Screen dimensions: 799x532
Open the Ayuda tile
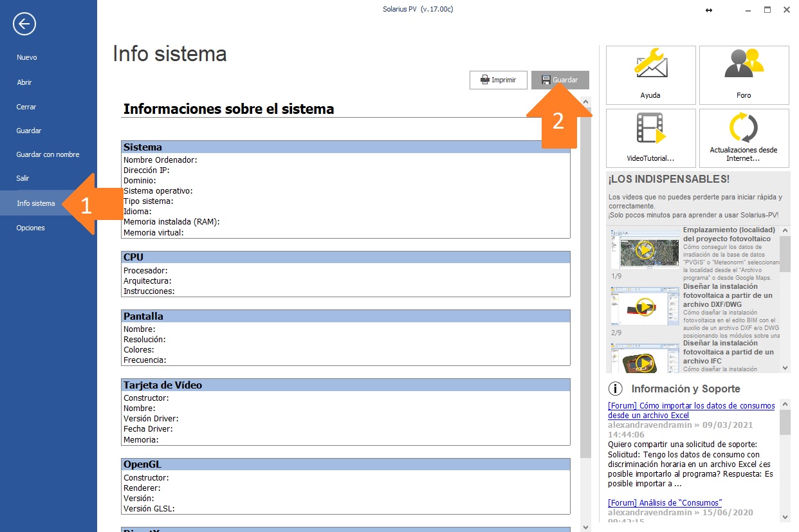point(651,75)
